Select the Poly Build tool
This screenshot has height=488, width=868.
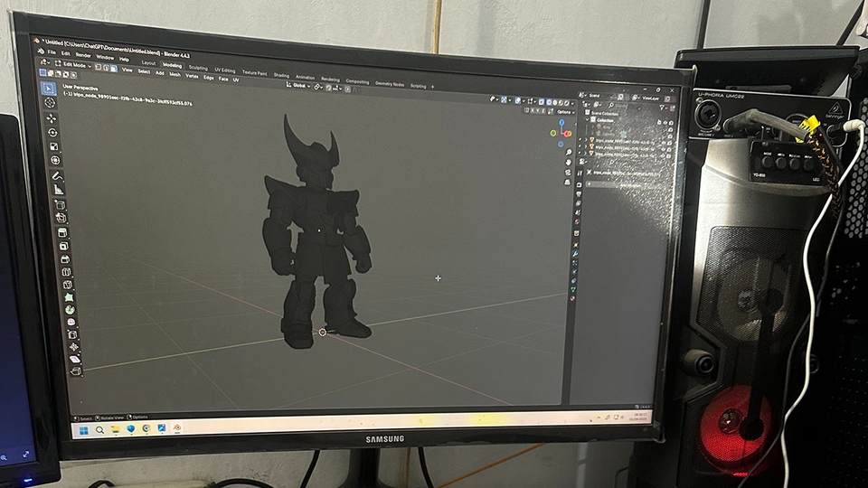pos(70,297)
